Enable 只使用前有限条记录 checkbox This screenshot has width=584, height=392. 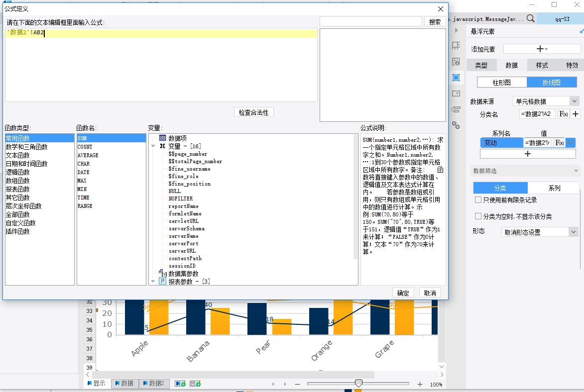478,200
